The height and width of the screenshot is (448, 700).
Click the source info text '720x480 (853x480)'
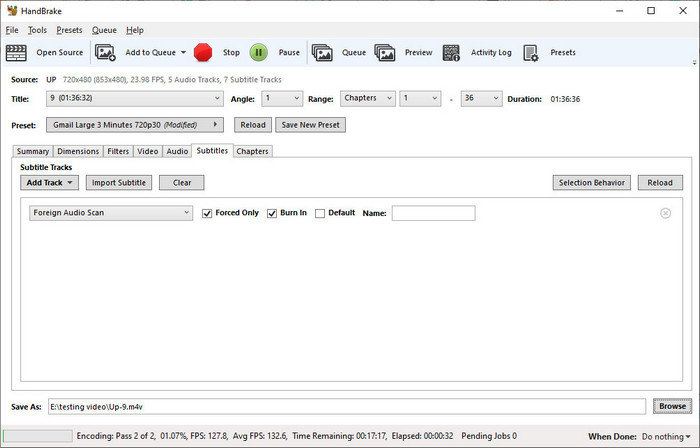pyautogui.click(x=95, y=79)
